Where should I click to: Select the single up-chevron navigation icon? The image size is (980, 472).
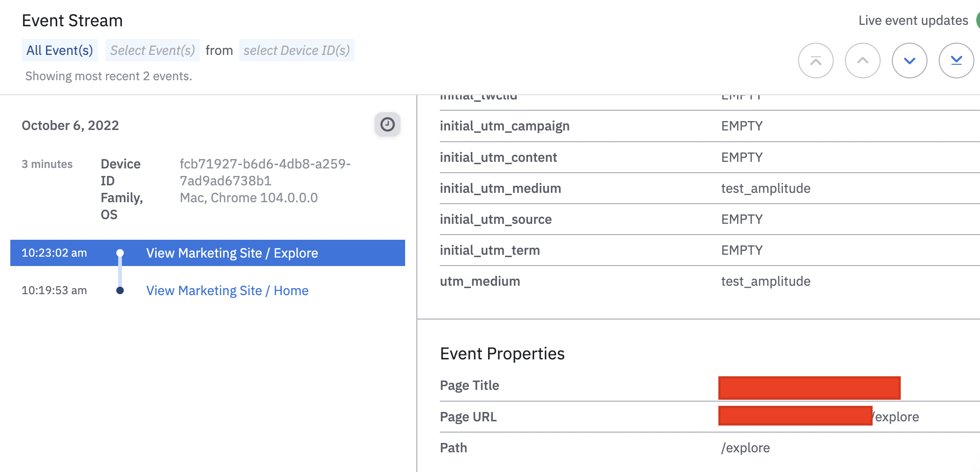coord(863,60)
